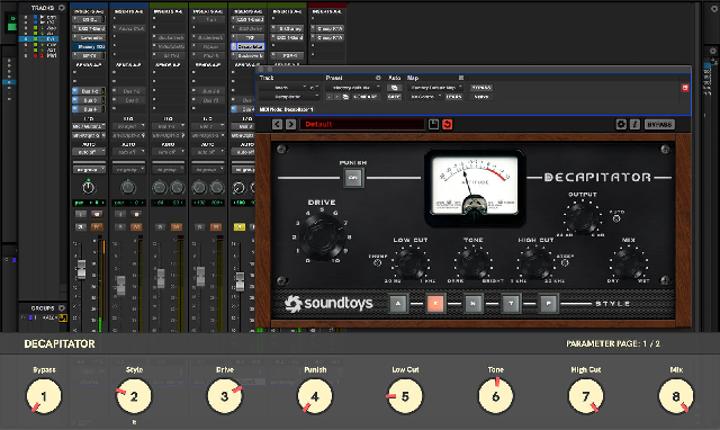
Task: Click the copy settings icon under Auto
Action: point(394,87)
